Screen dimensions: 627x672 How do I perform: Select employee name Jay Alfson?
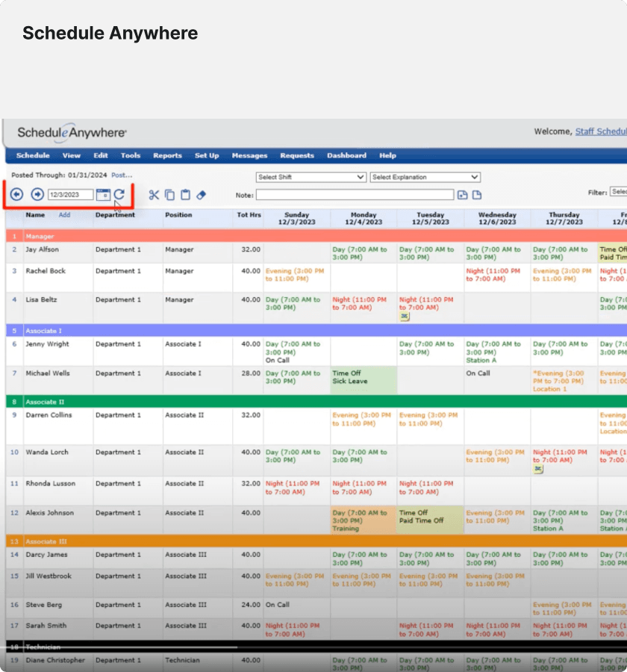(x=42, y=249)
